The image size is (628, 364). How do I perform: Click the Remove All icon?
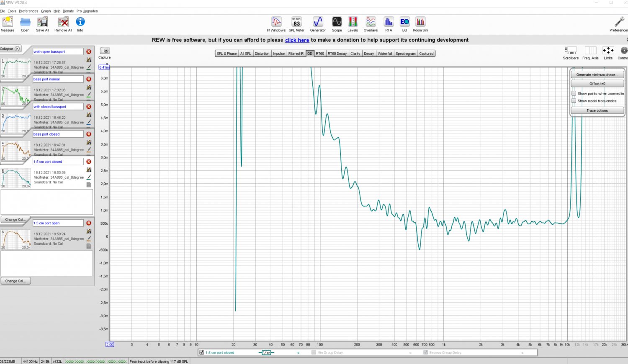(63, 24)
